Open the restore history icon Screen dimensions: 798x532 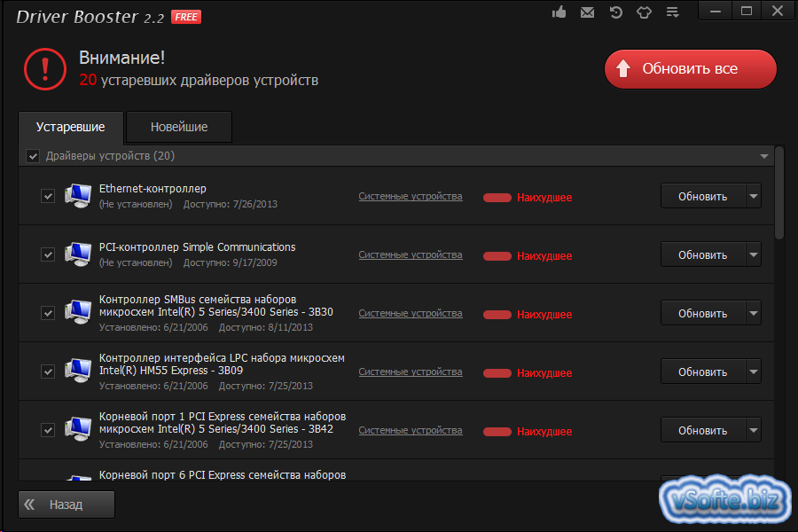[x=616, y=12]
